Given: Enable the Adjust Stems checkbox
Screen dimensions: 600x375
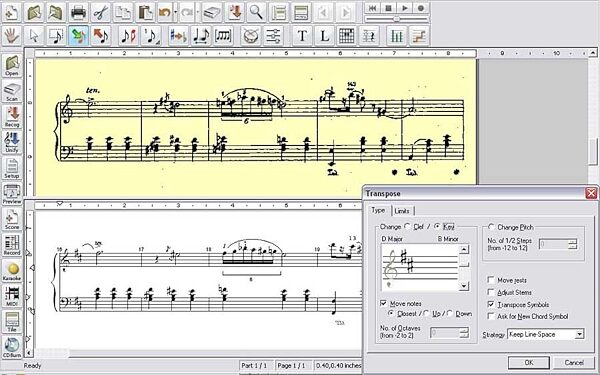Looking at the screenshot, I should 491,292.
